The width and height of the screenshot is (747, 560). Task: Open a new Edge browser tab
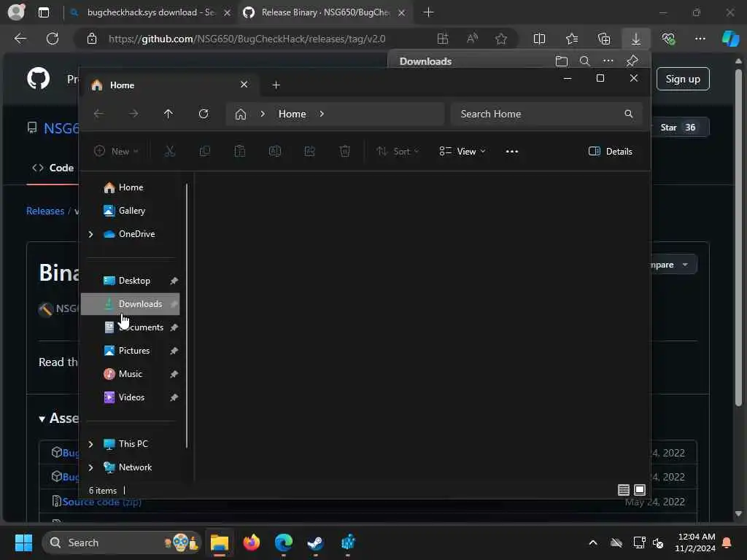[x=428, y=12]
